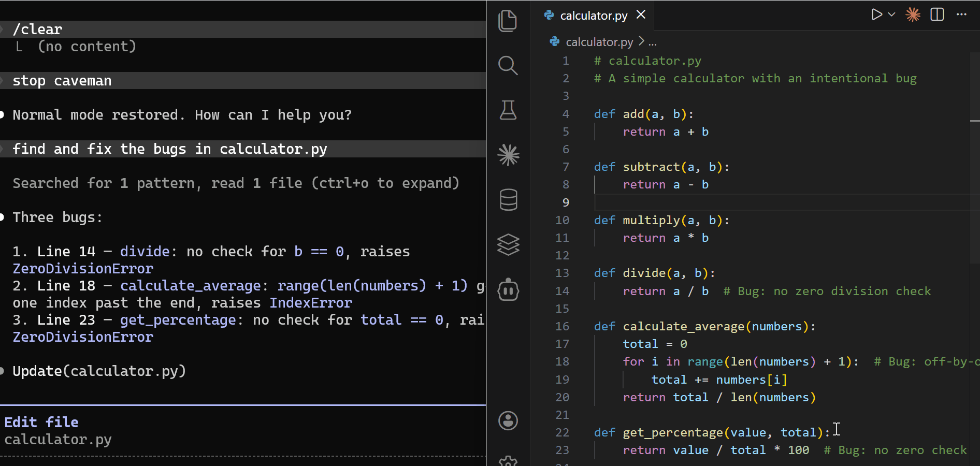Open the Accounts profile icon

pos(508,421)
